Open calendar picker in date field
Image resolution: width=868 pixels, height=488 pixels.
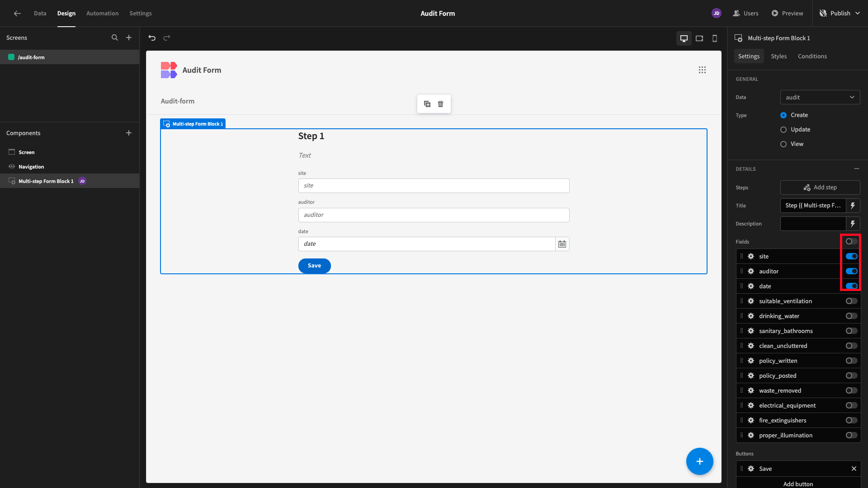click(x=562, y=244)
